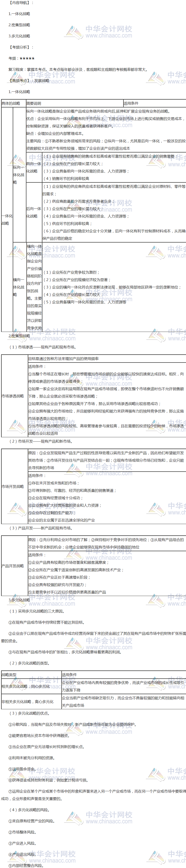
Task: Click "1.一体化战略" in the content navigation list
Action: 19,14
